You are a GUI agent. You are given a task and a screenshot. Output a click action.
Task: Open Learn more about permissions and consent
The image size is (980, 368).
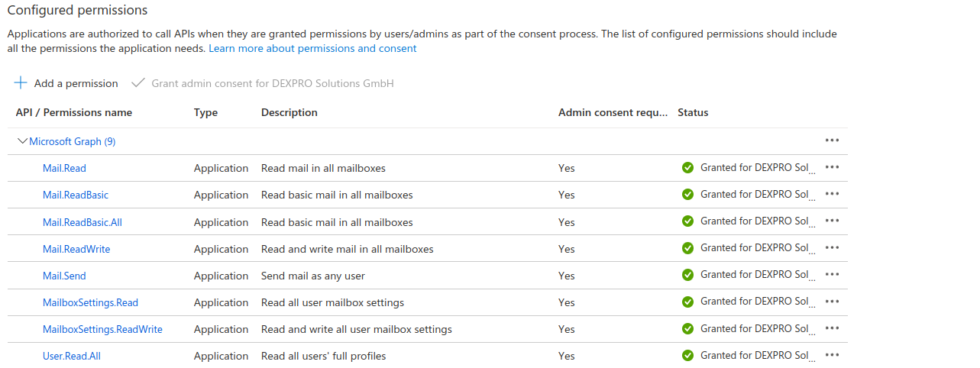312,48
